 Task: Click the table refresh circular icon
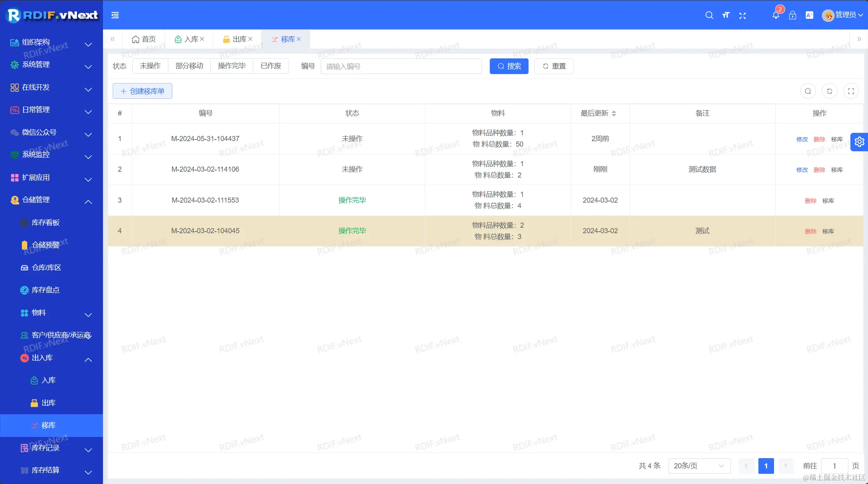829,91
